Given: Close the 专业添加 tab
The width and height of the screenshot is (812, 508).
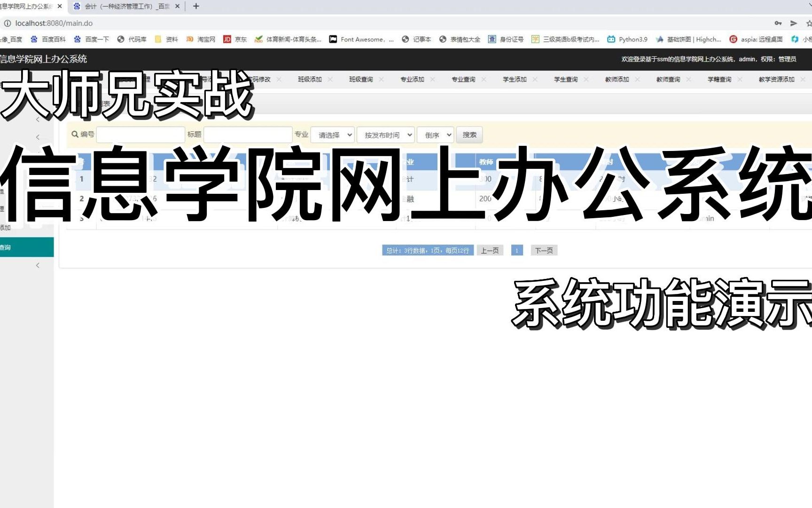Looking at the screenshot, I should [433, 79].
